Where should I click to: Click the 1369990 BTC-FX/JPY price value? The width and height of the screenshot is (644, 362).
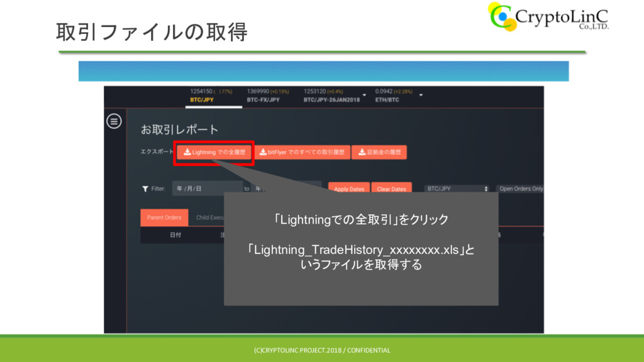pyautogui.click(x=258, y=91)
